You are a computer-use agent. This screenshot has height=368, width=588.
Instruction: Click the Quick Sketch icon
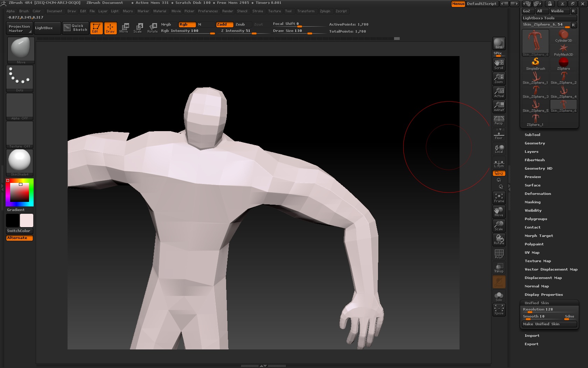(x=76, y=28)
